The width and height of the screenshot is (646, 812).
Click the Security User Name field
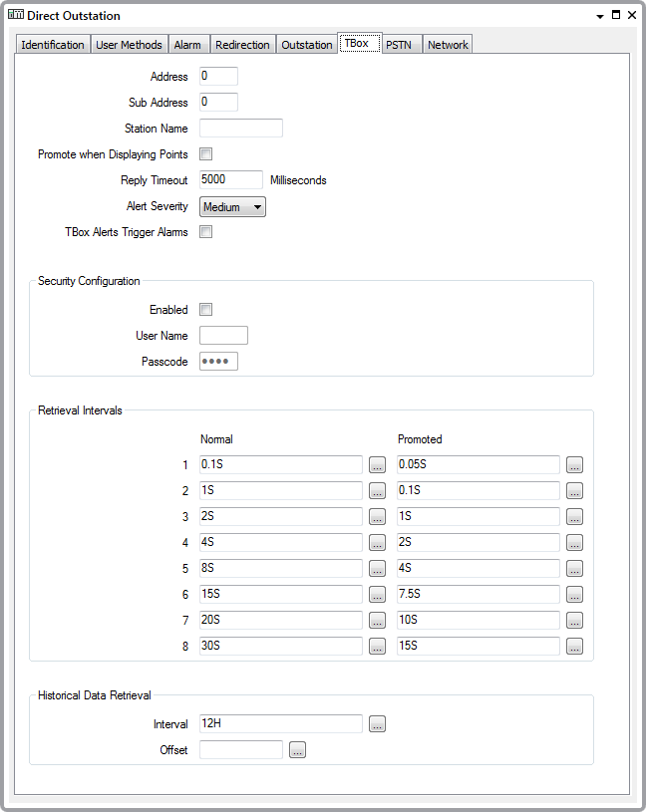pyautogui.click(x=223, y=336)
